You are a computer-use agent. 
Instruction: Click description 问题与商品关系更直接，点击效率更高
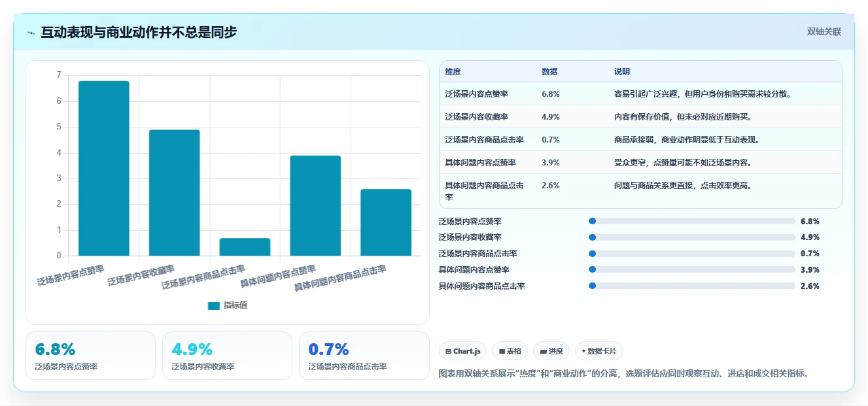(x=683, y=186)
